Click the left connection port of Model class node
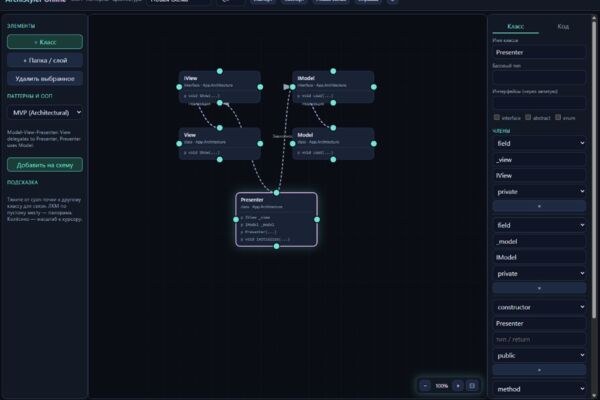Image resolution: width=600 pixels, height=400 pixels. point(293,144)
